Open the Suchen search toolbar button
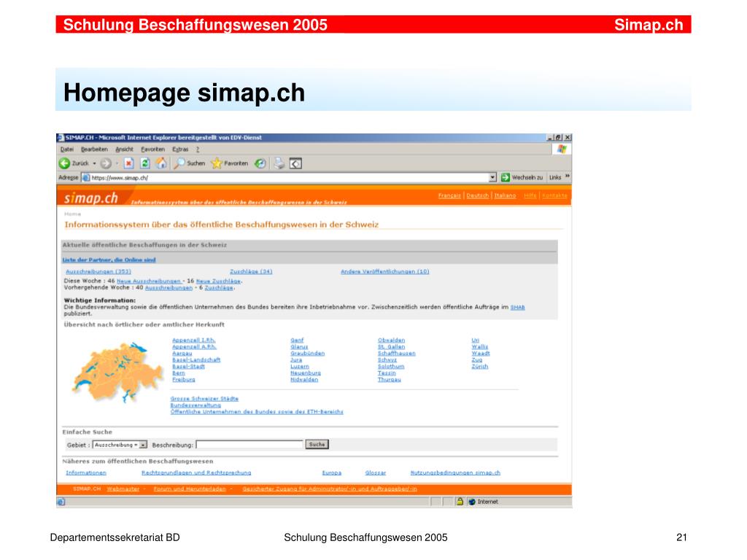This screenshot has width=747, height=560. [x=189, y=163]
